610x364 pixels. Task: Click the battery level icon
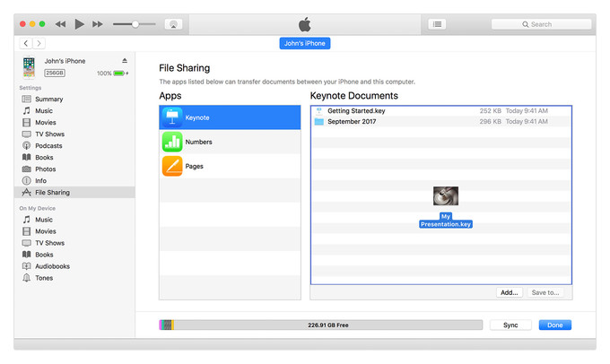coord(119,74)
